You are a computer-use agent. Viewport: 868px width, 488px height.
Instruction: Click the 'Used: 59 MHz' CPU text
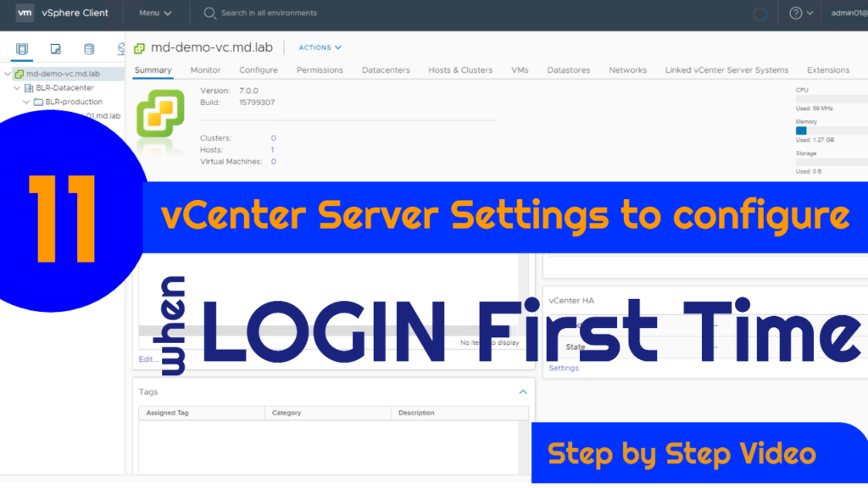pos(814,108)
